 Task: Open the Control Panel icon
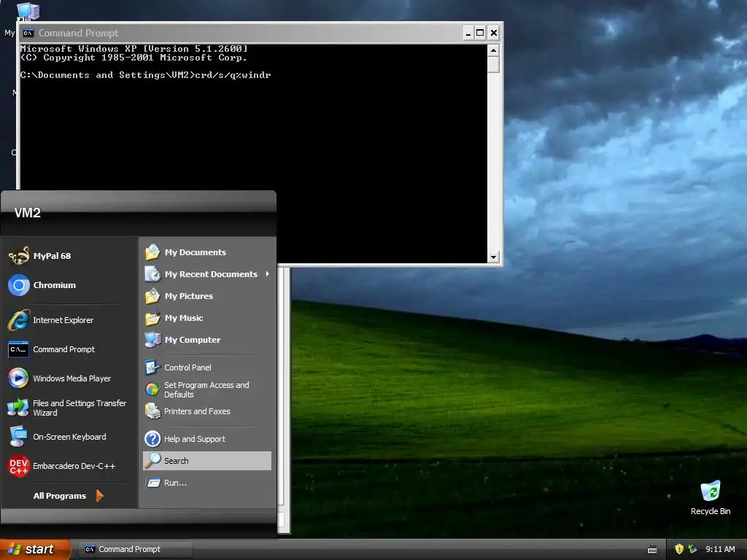152,367
